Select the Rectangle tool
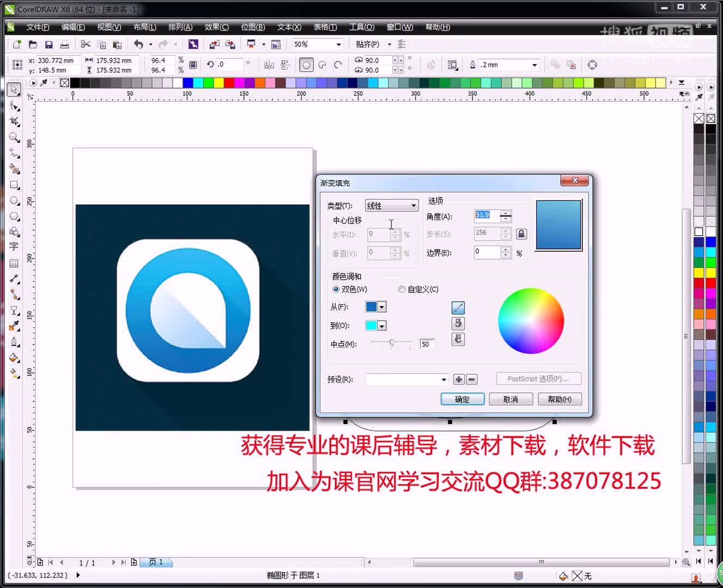The width and height of the screenshot is (723, 588). point(14,185)
